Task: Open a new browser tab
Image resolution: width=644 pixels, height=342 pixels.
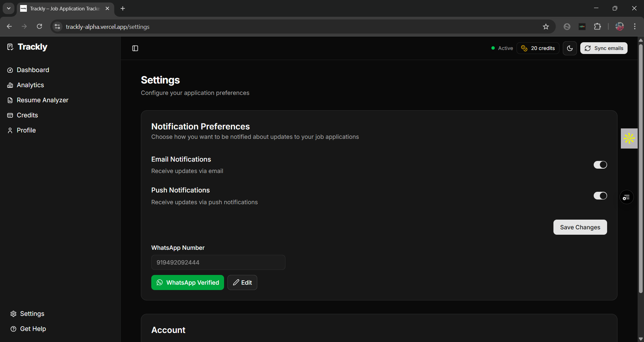Action: (x=123, y=8)
